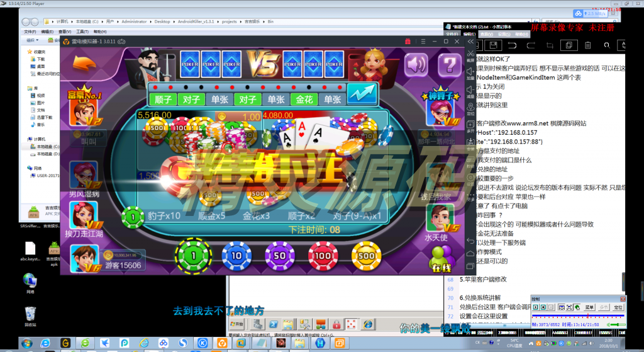Click the emulator 定位 location icon
Image resolution: width=644 pixels, height=352 pixels.
point(470,107)
